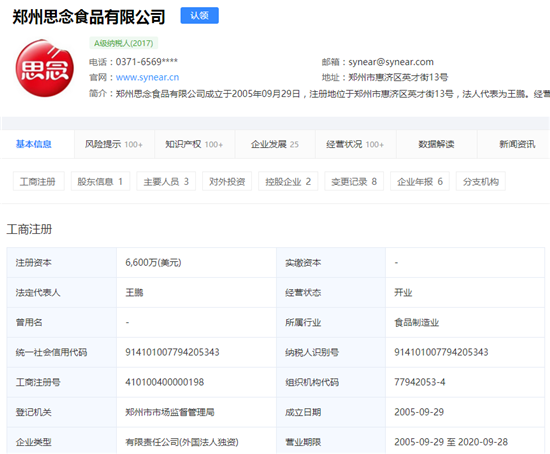Click the 组织机构代码 label cell
Image resolution: width=550 pixels, height=454 pixels.
click(x=331, y=382)
